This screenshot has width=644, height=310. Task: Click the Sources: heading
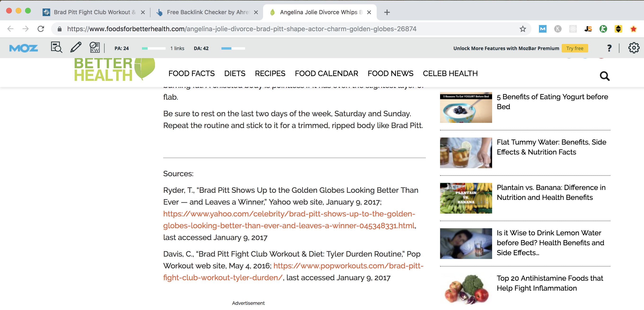click(178, 174)
